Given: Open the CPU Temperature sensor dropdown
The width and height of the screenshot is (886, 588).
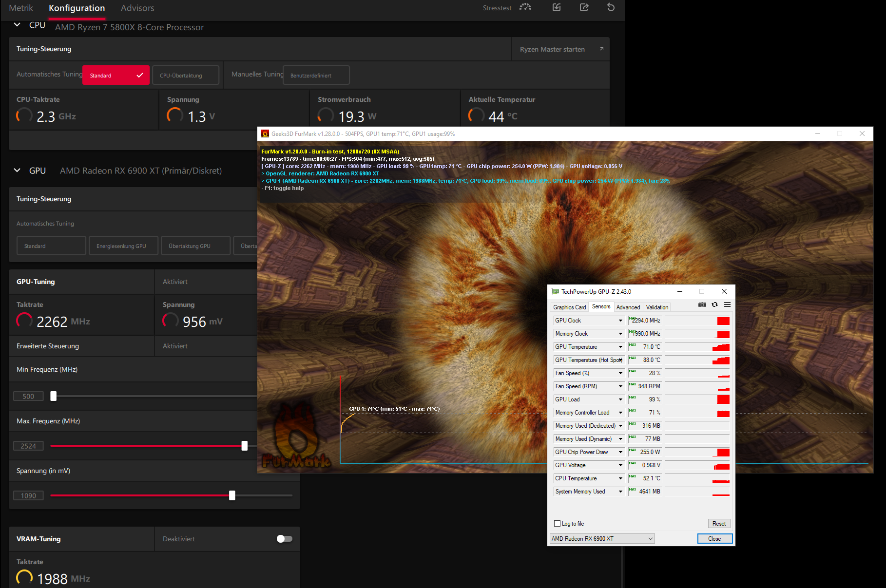Looking at the screenshot, I should pyautogui.click(x=620, y=478).
